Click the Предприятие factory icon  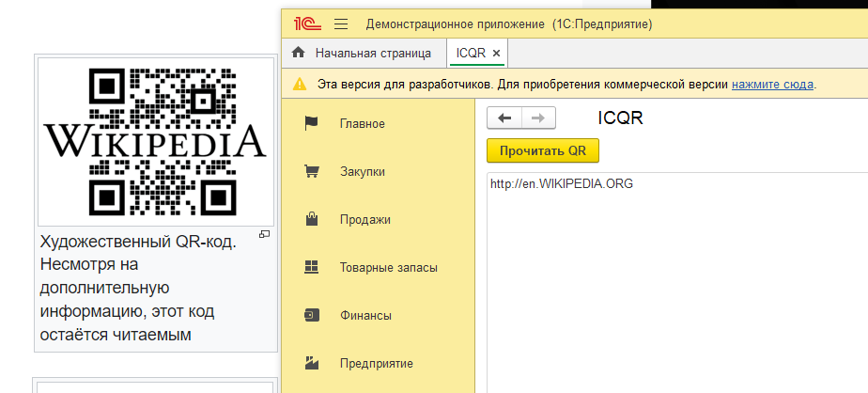point(312,364)
